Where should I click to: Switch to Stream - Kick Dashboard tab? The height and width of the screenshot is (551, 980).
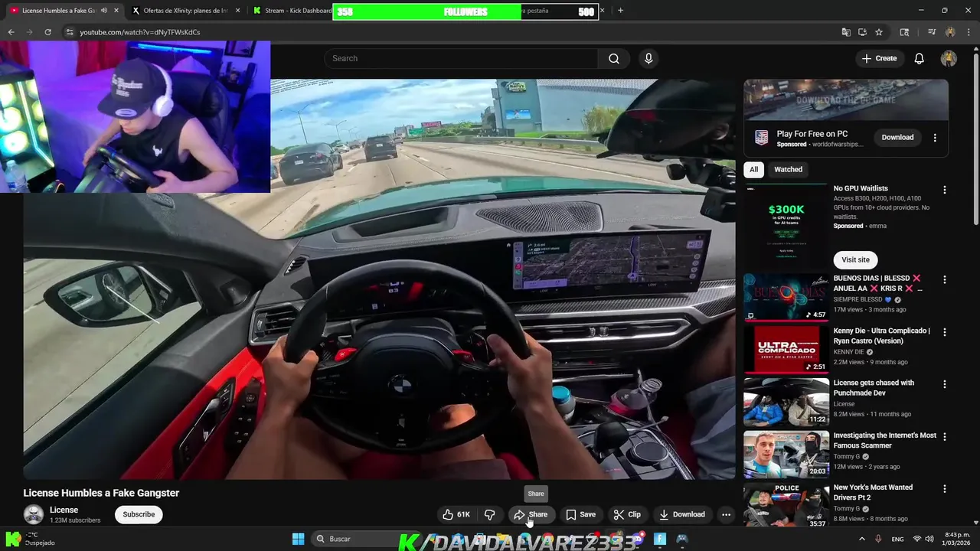pos(291,11)
